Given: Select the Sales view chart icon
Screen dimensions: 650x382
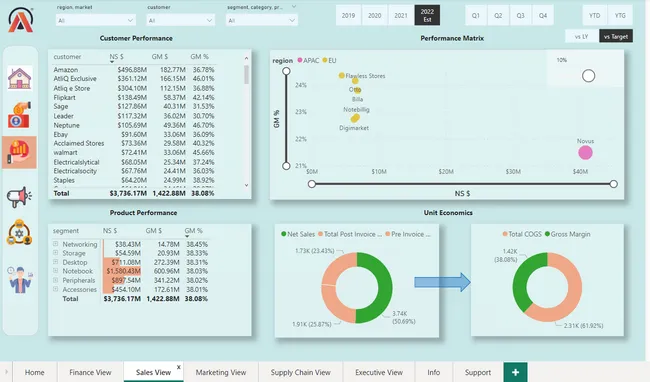Looking at the screenshot, I should coord(19,152).
